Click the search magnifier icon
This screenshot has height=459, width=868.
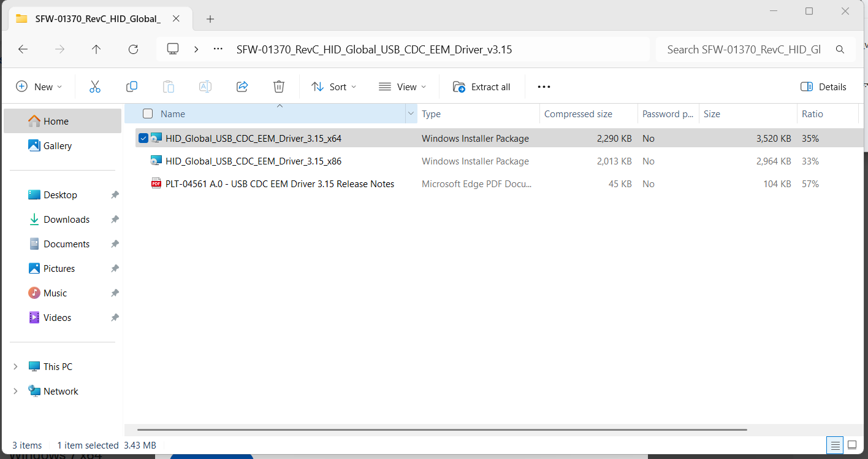click(840, 50)
